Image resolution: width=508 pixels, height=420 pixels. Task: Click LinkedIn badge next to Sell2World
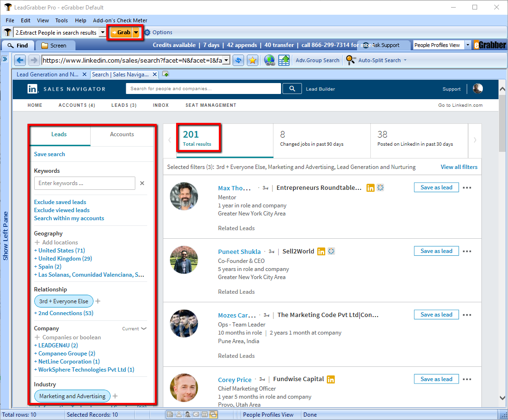tap(321, 251)
